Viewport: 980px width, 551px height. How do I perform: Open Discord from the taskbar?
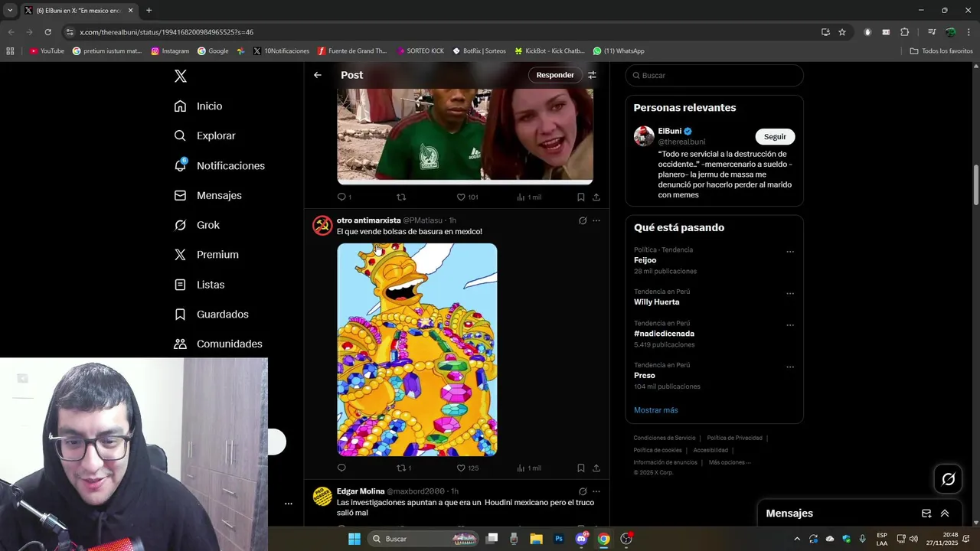[x=581, y=539]
